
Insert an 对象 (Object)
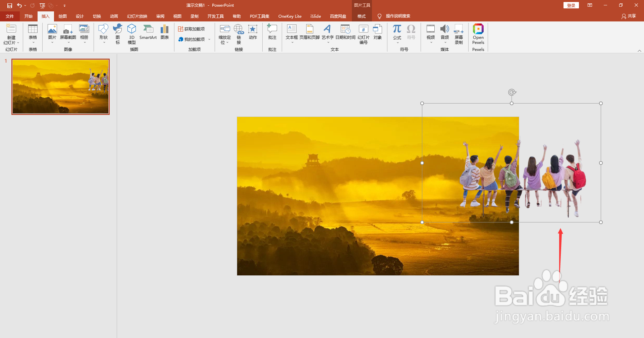point(378,32)
